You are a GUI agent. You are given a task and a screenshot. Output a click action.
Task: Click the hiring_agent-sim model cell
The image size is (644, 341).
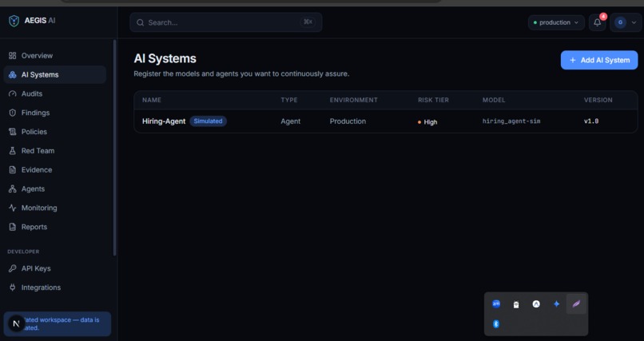click(511, 121)
